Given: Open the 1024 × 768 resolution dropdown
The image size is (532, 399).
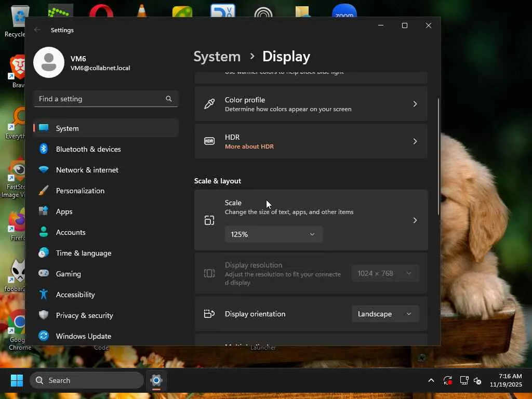Looking at the screenshot, I should pos(385,273).
